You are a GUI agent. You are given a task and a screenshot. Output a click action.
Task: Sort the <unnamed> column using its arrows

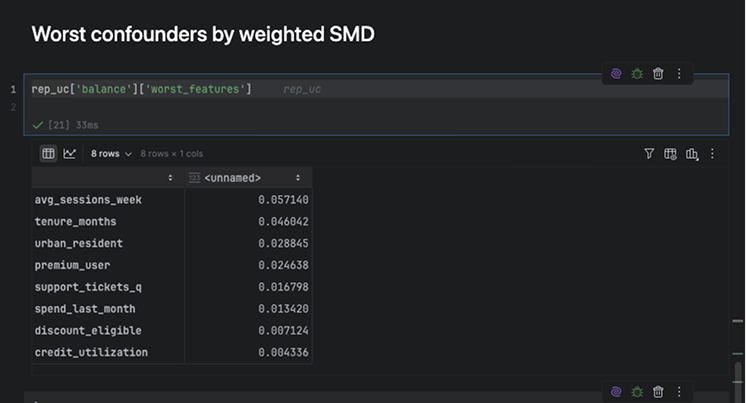298,177
